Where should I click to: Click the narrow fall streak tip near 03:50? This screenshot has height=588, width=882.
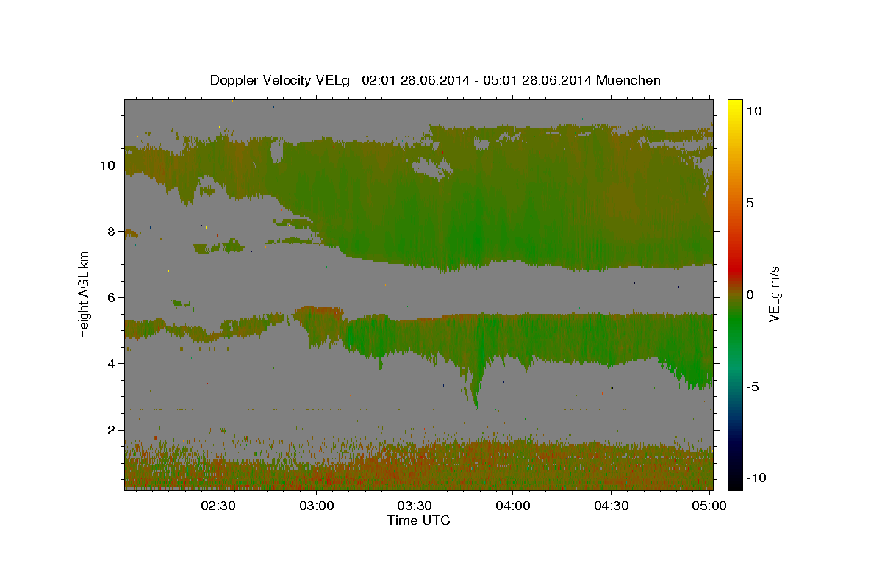[476, 404]
